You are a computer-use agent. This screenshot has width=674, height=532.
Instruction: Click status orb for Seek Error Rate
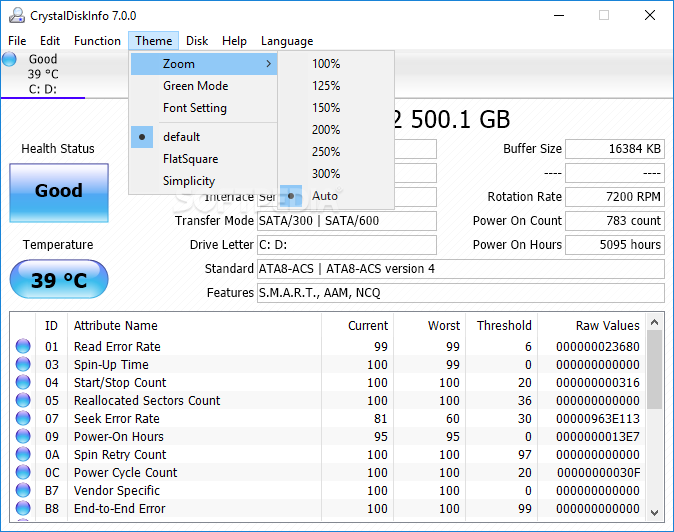click(x=23, y=419)
